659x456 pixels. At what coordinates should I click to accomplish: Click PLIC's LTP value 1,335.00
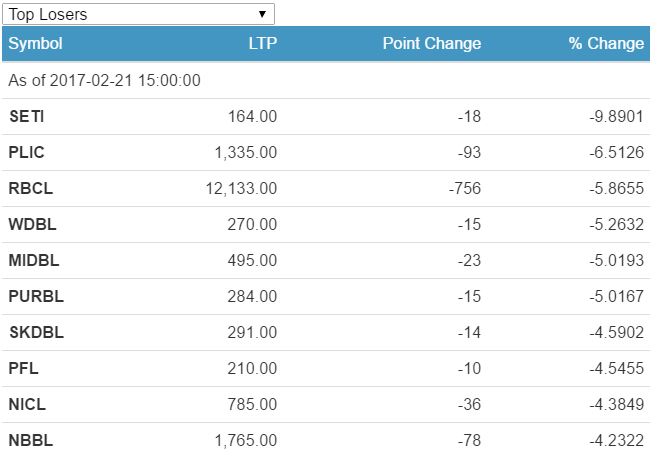pos(244,152)
